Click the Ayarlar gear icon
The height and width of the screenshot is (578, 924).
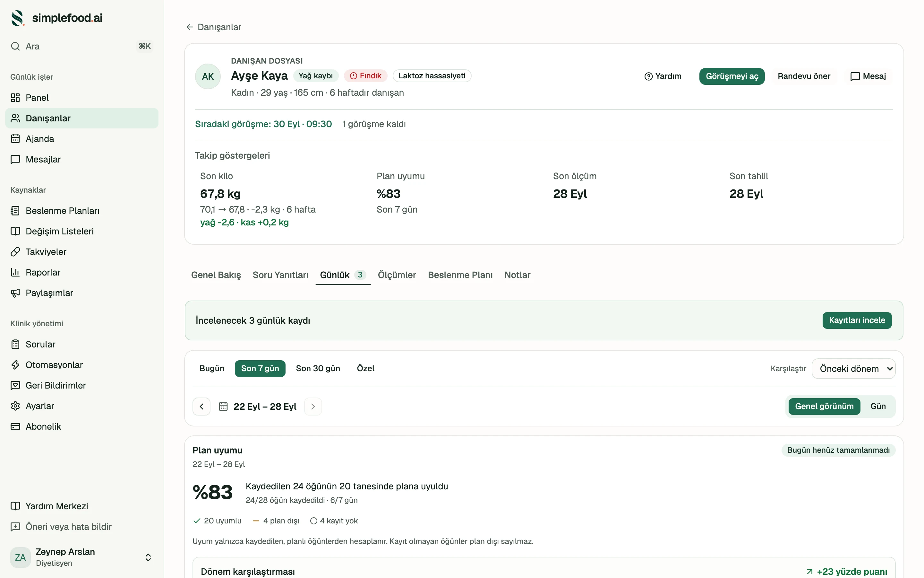15,406
